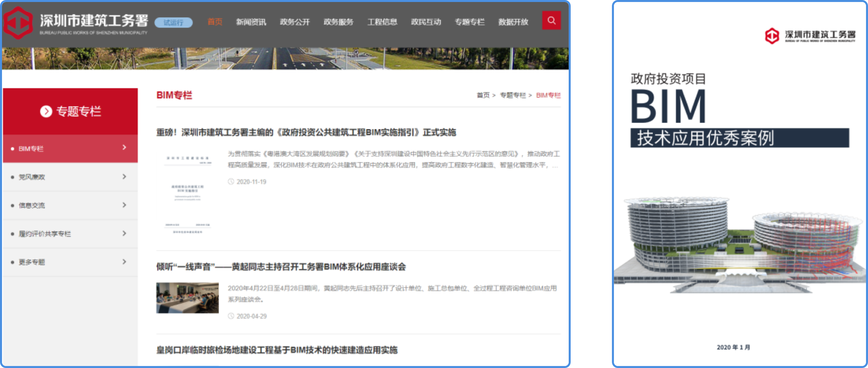Go to 专题专栏 via the breadcrumb

pos(513,95)
